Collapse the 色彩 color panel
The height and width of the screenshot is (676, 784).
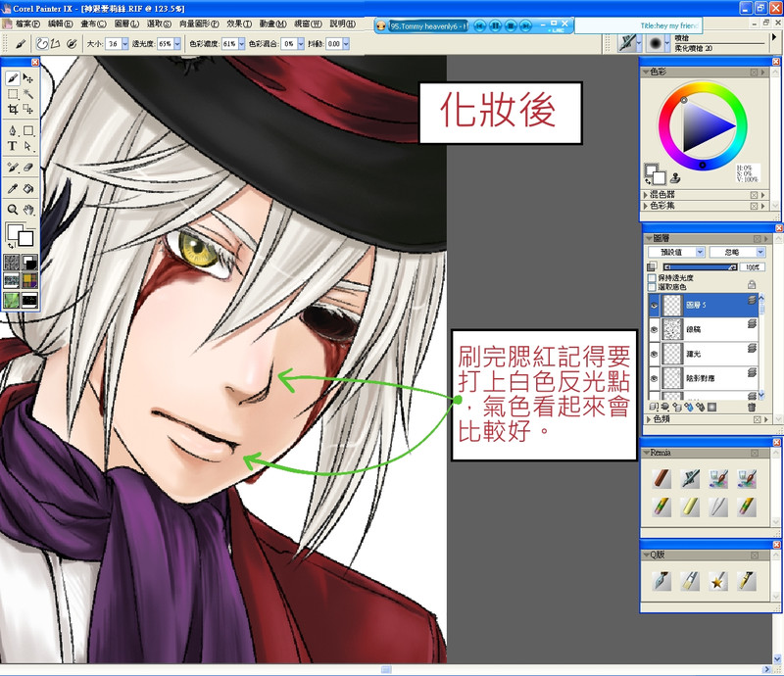[x=646, y=72]
